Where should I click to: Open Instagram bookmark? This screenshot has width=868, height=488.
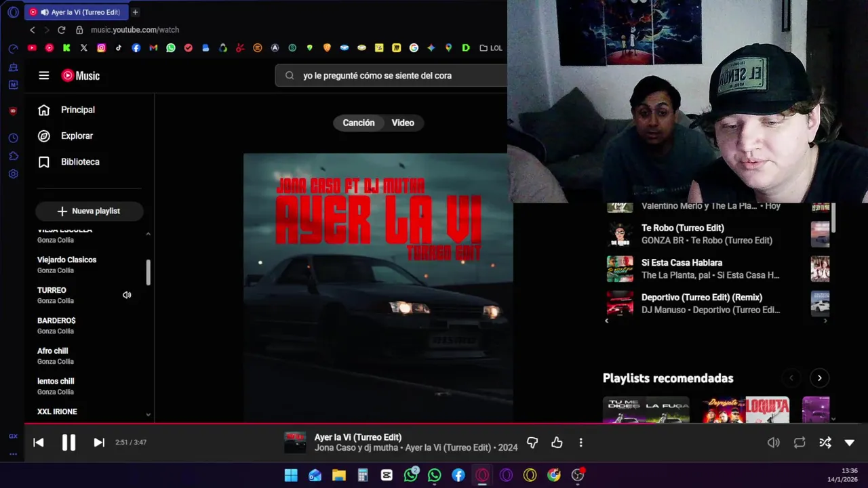pyautogui.click(x=101, y=48)
